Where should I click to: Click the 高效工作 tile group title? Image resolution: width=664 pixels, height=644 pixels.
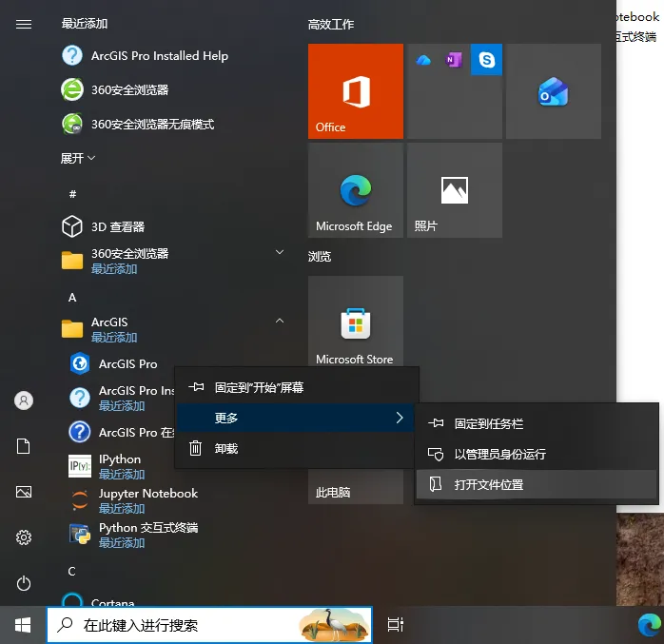click(331, 25)
